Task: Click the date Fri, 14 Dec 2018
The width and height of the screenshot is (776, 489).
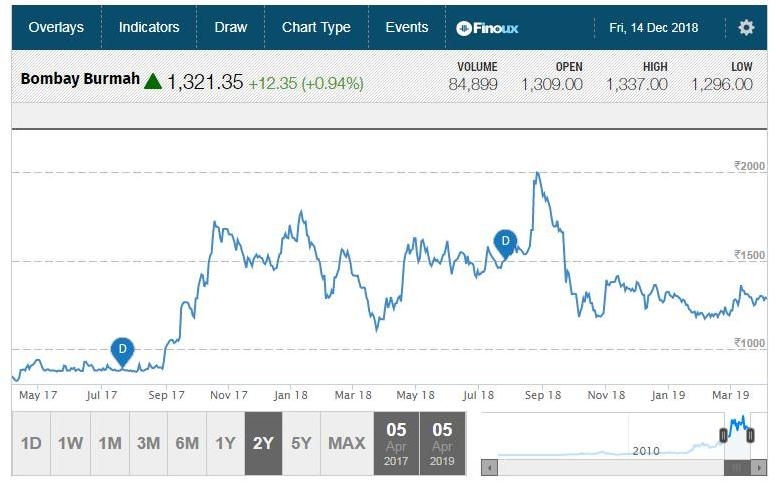Action: pos(653,28)
